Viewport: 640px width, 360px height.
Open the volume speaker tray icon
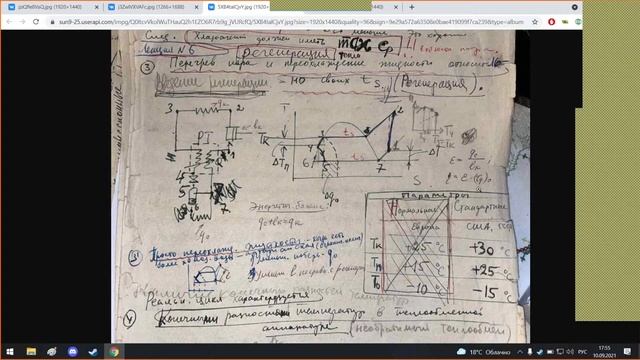point(570,352)
